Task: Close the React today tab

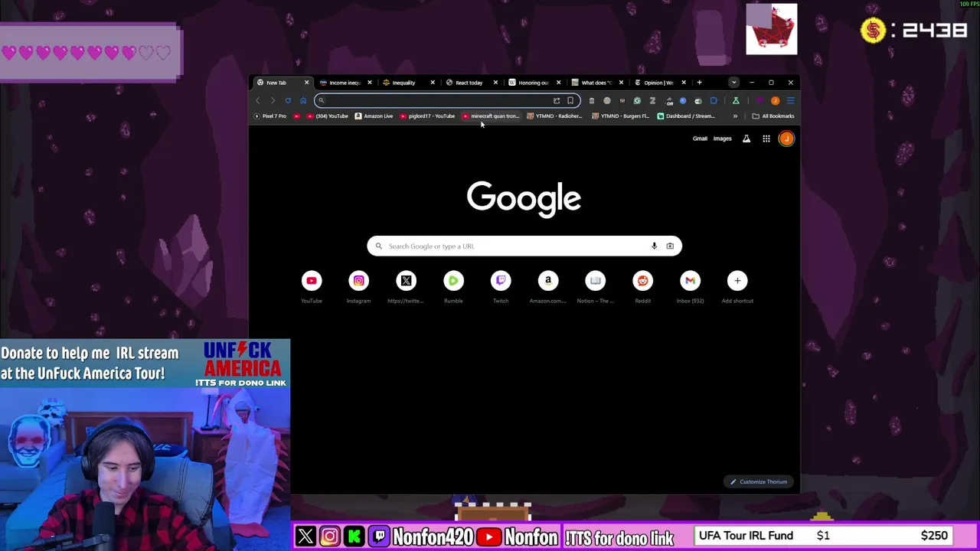Action: pyautogui.click(x=495, y=83)
